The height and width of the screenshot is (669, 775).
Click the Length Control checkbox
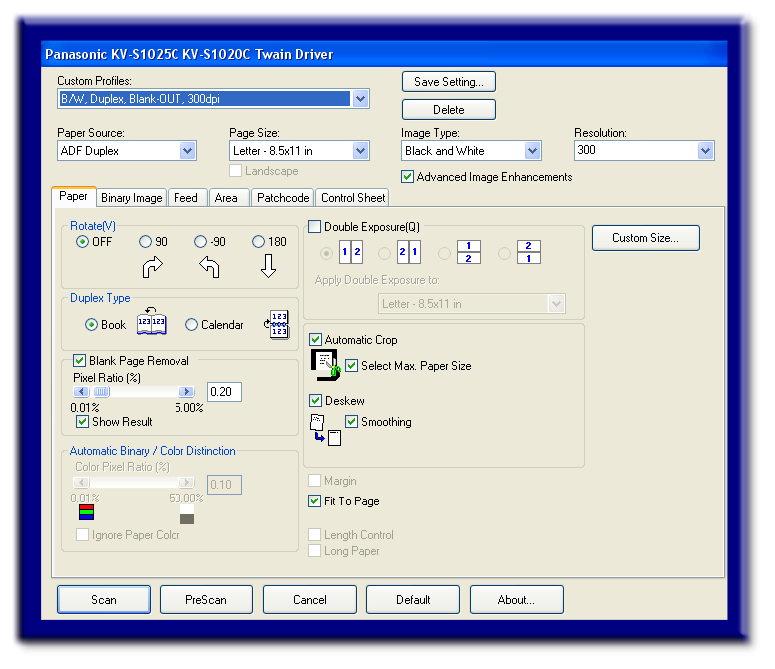[314, 535]
